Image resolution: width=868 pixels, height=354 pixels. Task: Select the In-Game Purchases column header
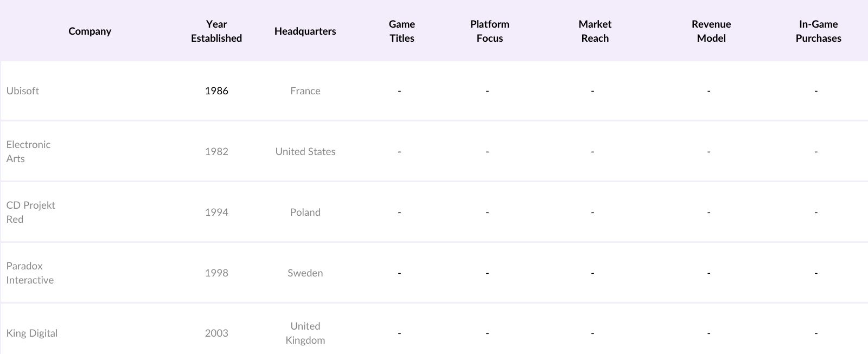click(x=818, y=31)
